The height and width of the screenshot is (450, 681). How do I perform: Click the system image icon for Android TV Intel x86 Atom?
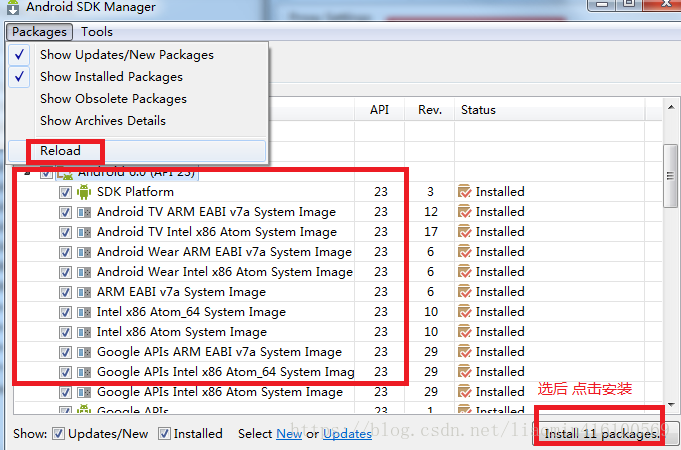click(x=84, y=232)
